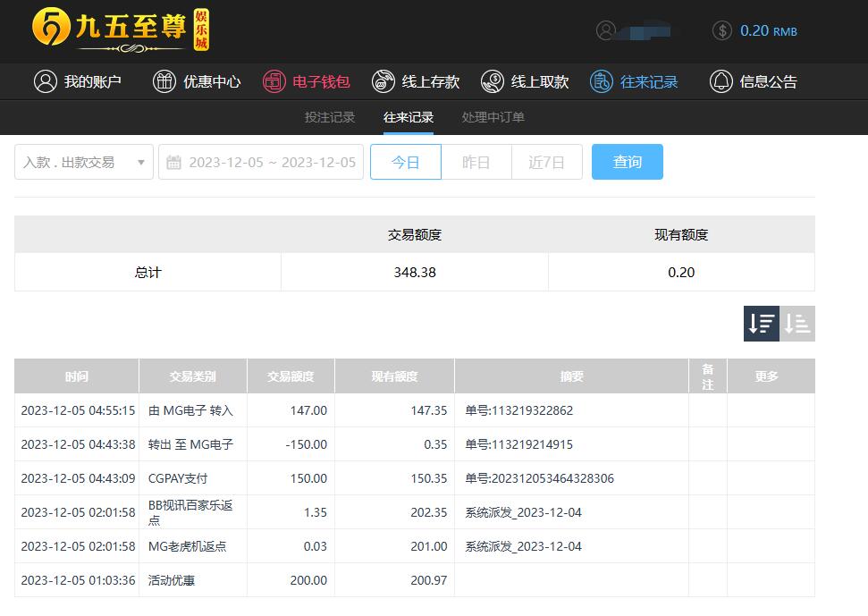Open the 优惠中心 menu
Viewport: 868px width, 616px height.
[197, 81]
